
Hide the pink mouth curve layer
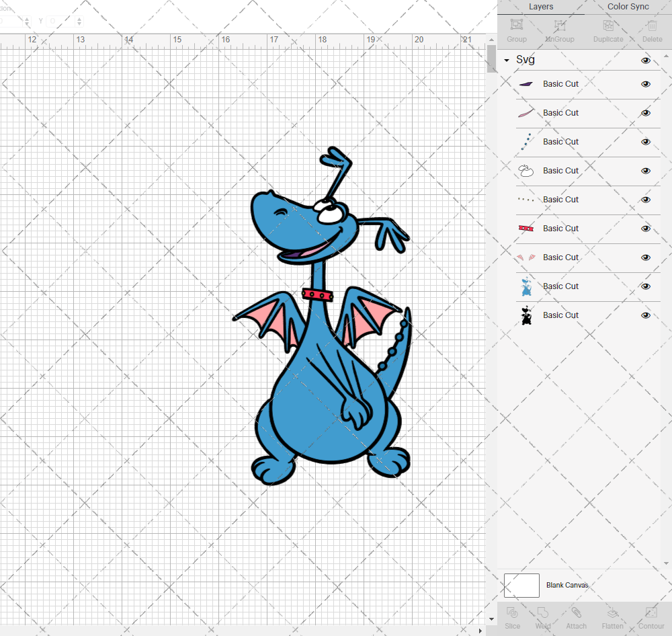point(645,113)
